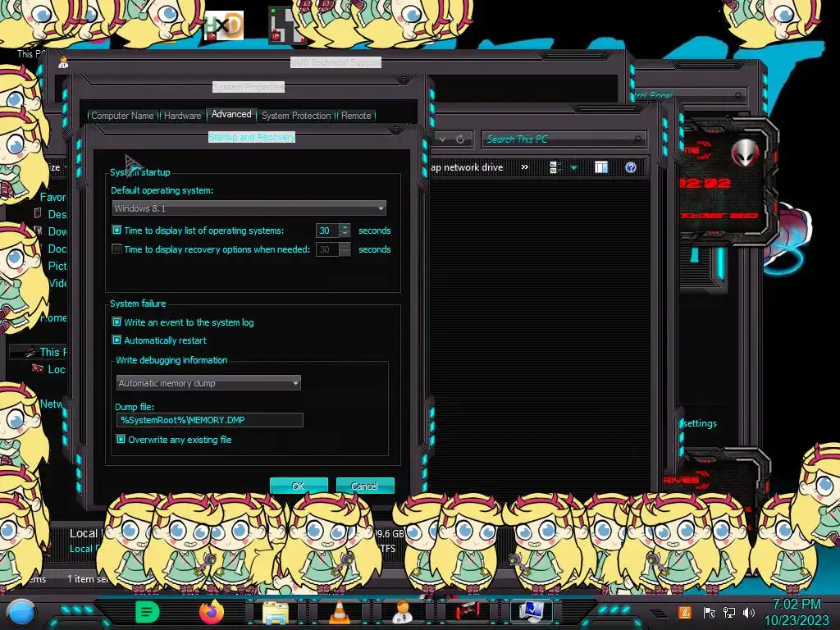Click the orange Java tray icon
Screen dimensions: 840x630
tap(684, 612)
